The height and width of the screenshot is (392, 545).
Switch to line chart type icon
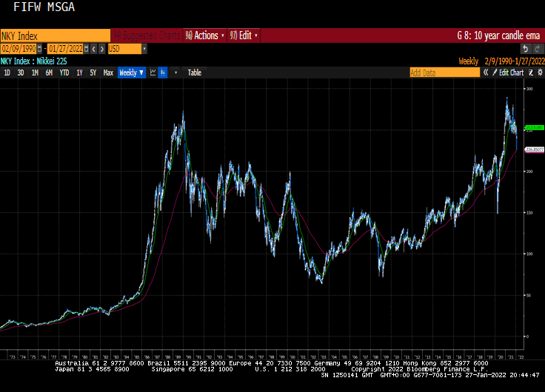tap(153, 72)
